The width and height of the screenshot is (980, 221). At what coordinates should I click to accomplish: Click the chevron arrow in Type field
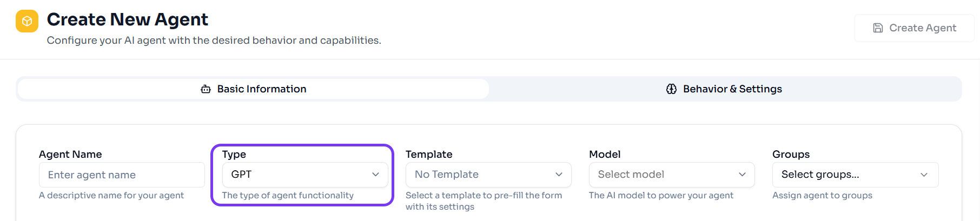coord(375,175)
